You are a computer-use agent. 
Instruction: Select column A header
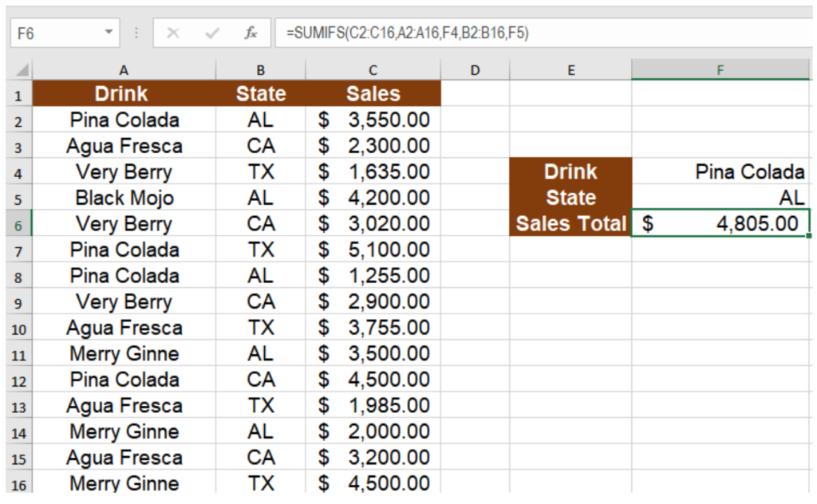(123, 70)
